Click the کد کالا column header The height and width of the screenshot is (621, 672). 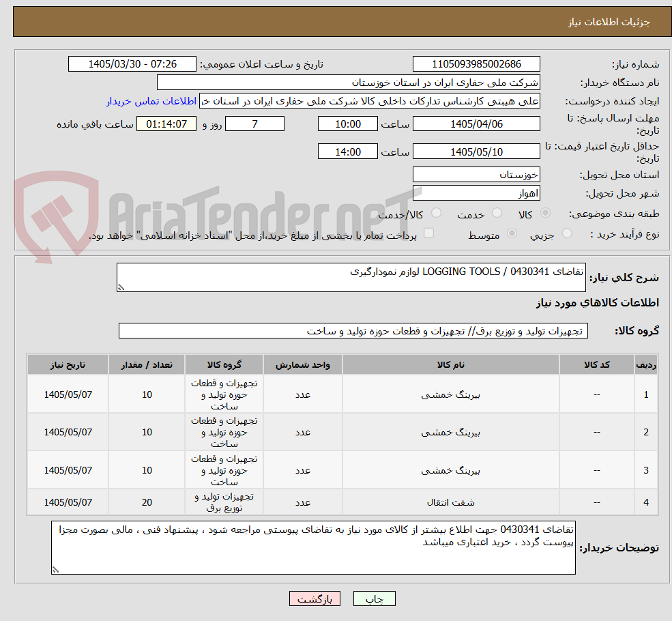click(x=596, y=364)
